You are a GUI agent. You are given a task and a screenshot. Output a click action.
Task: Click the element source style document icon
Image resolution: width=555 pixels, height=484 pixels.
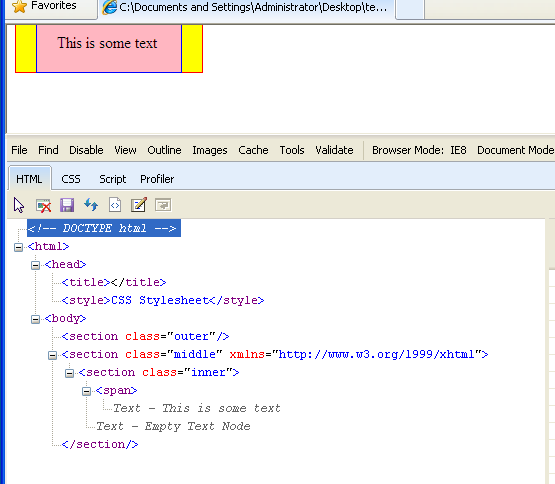tap(115, 205)
